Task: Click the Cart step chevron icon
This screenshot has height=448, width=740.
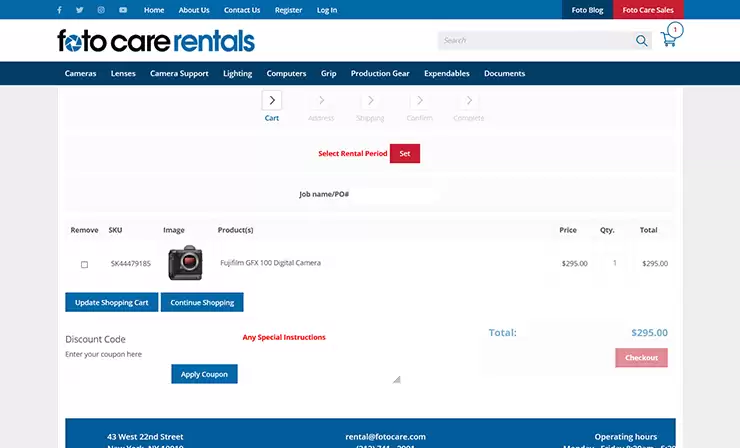Action: pyautogui.click(x=272, y=100)
